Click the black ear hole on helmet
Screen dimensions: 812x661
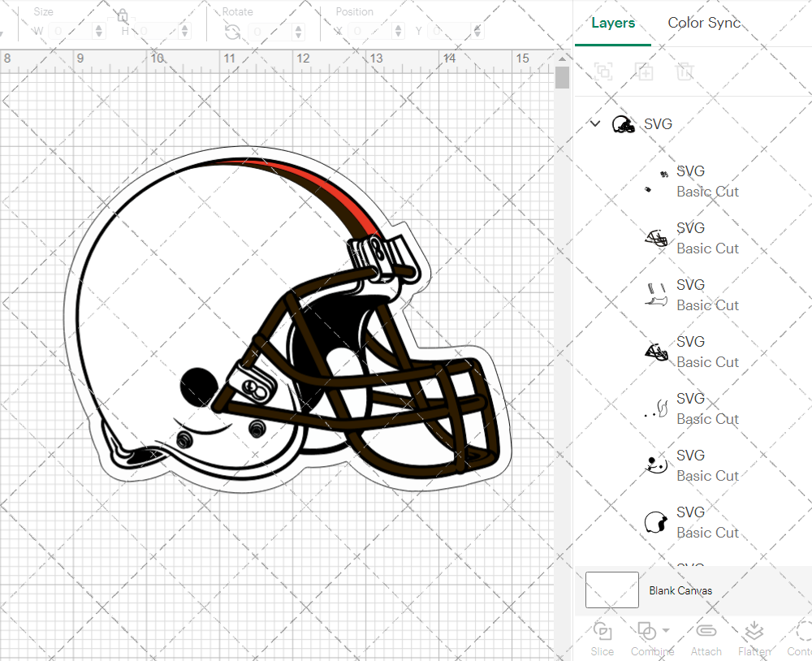(x=200, y=387)
